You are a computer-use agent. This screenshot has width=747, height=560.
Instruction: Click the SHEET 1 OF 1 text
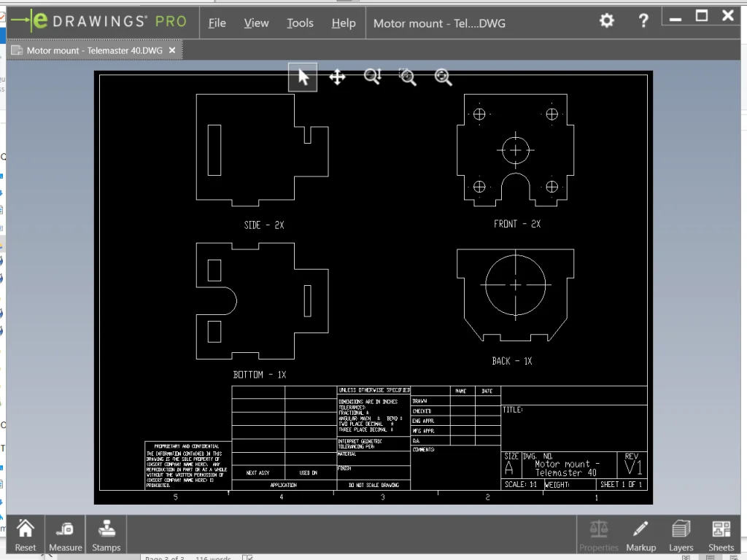[622, 484]
